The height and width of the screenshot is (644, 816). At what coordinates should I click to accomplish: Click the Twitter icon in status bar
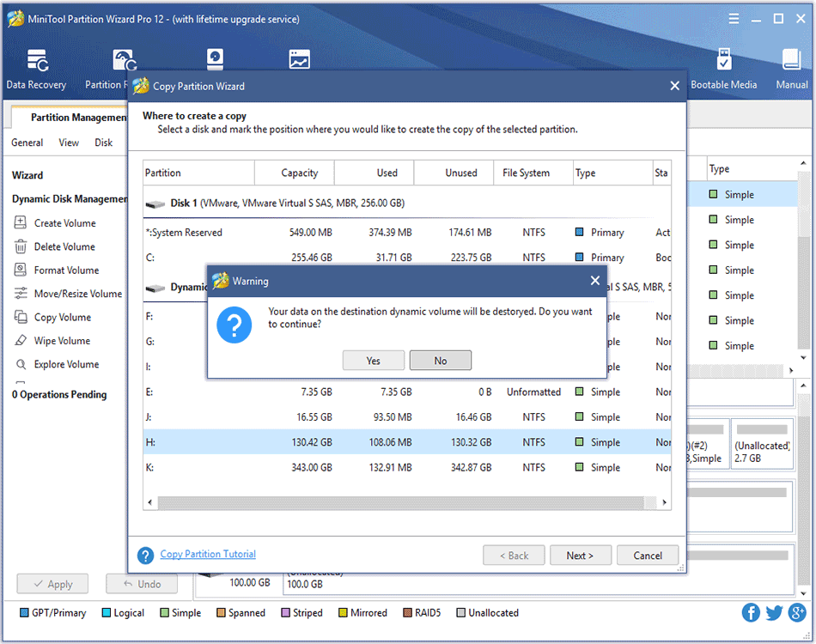point(774,612)
